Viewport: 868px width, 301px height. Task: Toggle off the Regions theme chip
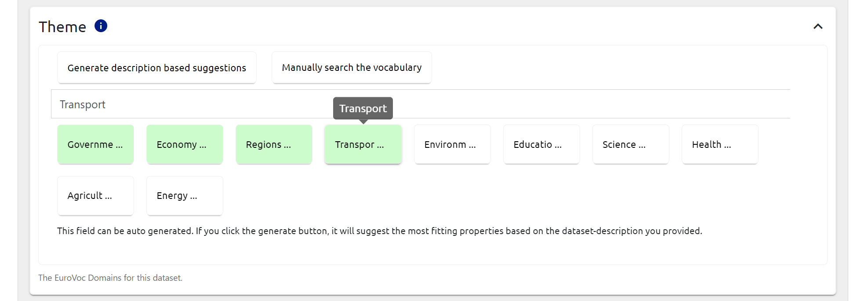[x=274, y=144]
